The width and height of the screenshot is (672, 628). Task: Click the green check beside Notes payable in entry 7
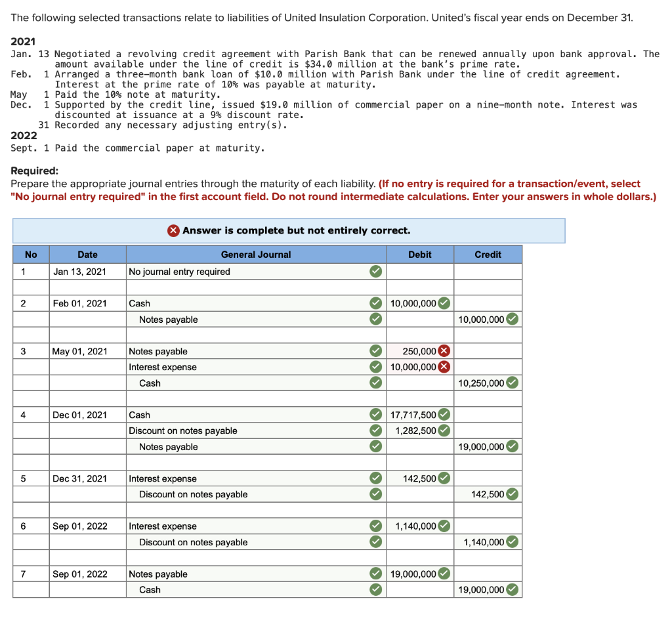(x=375, y=574)
